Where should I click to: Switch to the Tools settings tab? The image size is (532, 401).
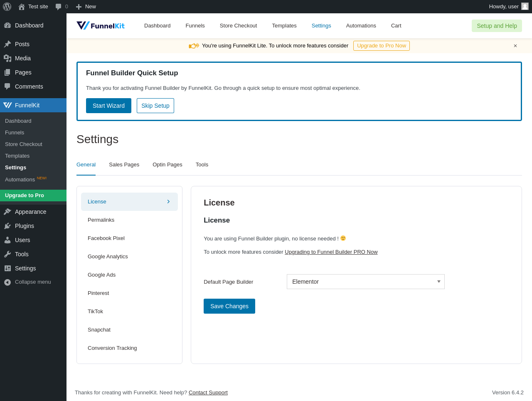[x=202, y=165]
